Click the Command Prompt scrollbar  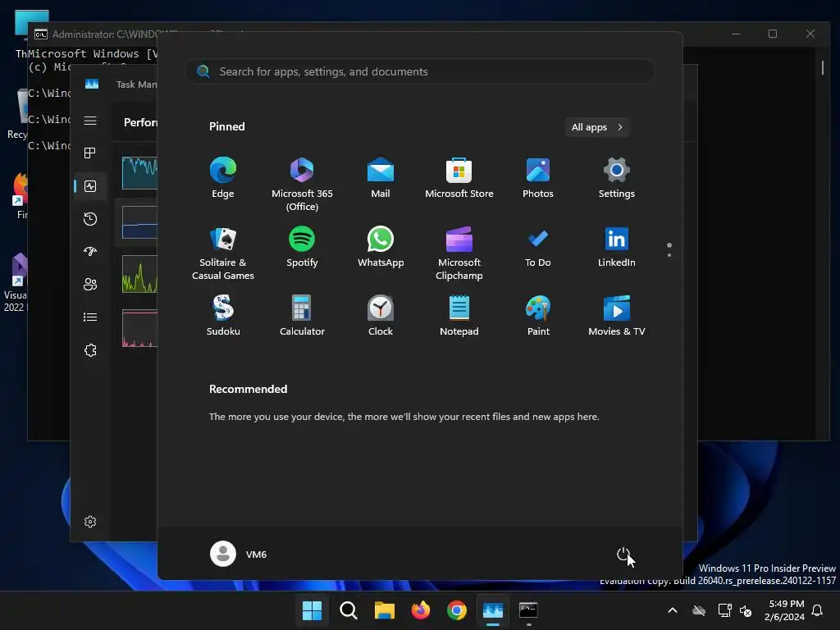pos(823,68)
